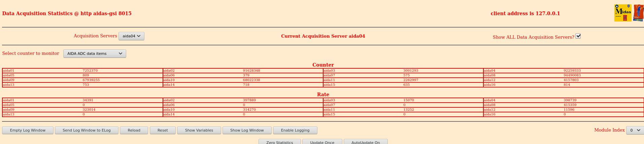Click counter value 718 for aida14
Image resolution: width=644 pixels, height=144 pixels.
click(x=246, y=85)
